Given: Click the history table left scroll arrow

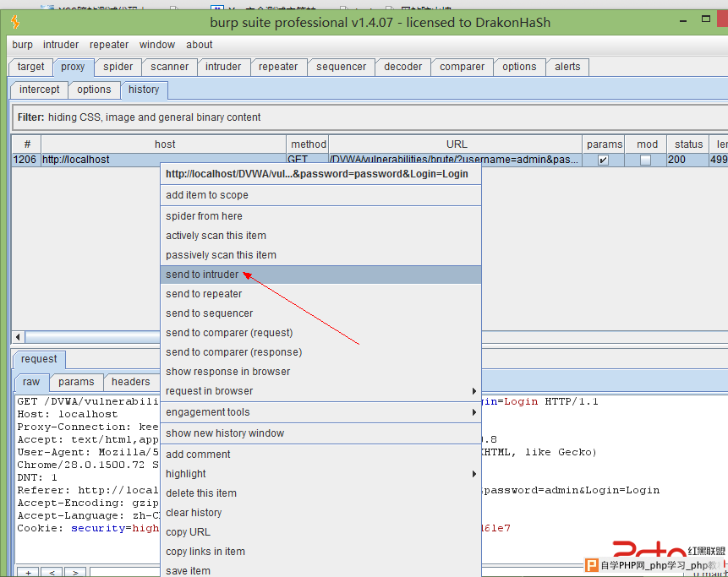Looking at the screenshot, I should [18, 337].
